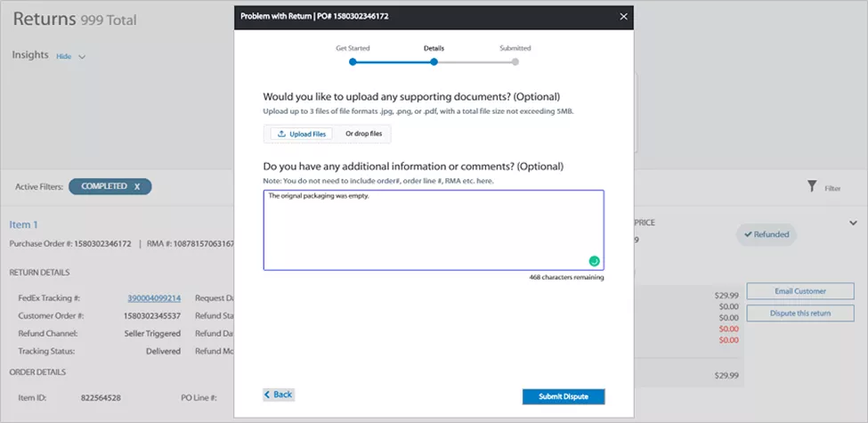This screenshot has height=423, width=868.
Task: Click the upload arrow icon
Action: pyautogui.click(x=282, y=134)
